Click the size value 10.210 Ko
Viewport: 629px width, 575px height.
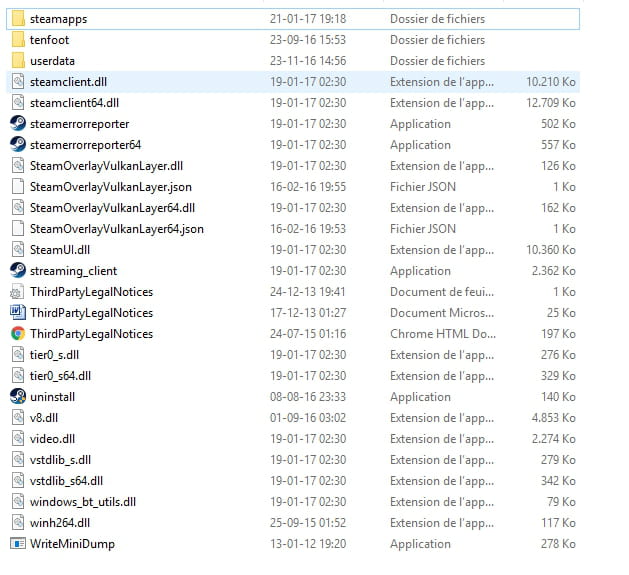coord(551,82)
